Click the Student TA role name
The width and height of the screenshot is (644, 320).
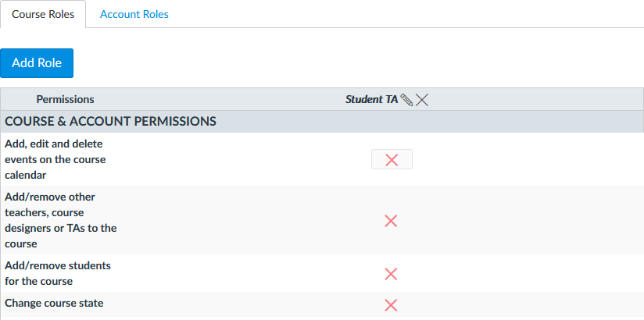pyautogui.click(x=371, y=100)
